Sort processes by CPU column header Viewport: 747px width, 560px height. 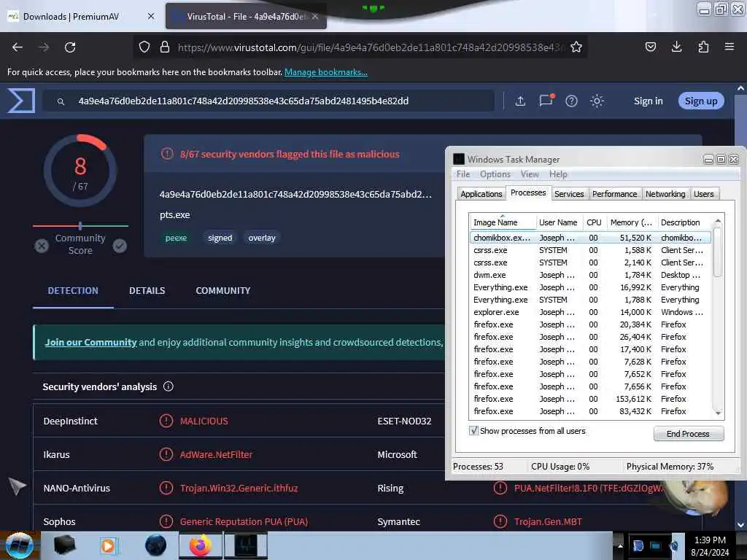point(594,222)
